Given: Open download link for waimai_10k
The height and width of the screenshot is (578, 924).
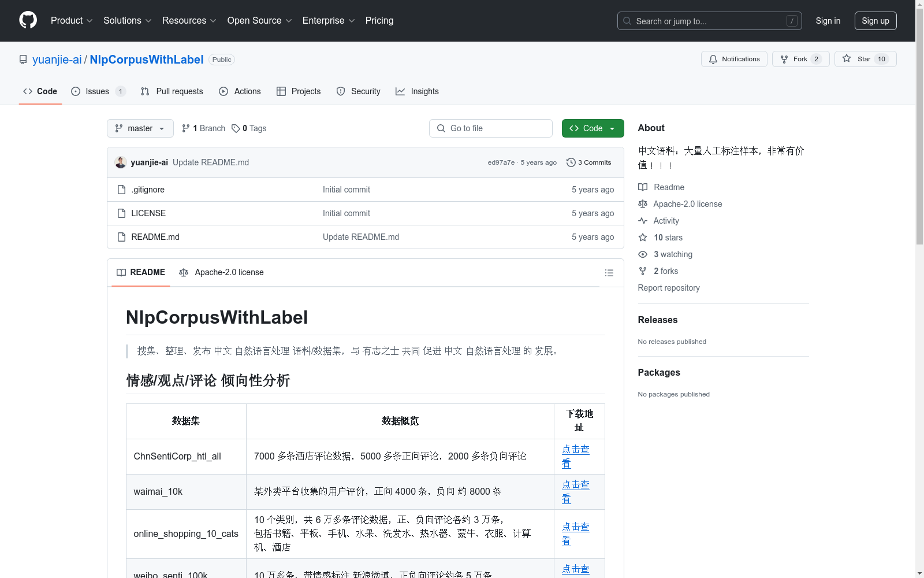Looking at the screenshot, I should click(576, 492).
